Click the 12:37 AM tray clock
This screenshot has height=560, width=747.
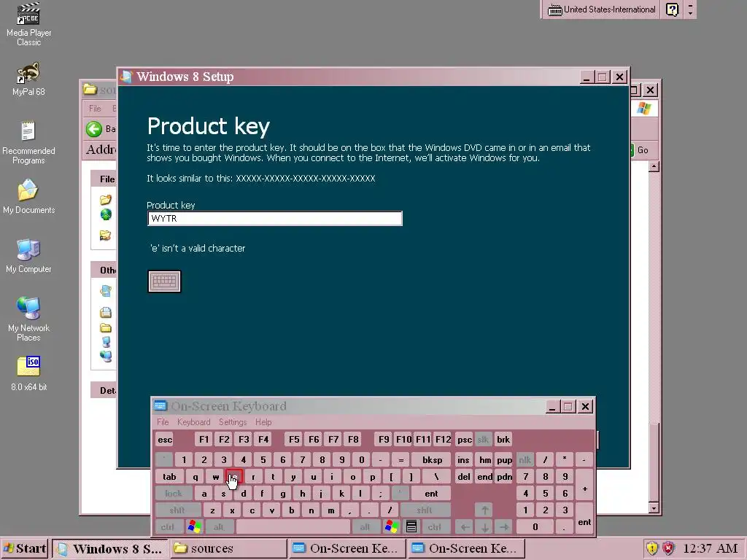click(x=710, y=548)
